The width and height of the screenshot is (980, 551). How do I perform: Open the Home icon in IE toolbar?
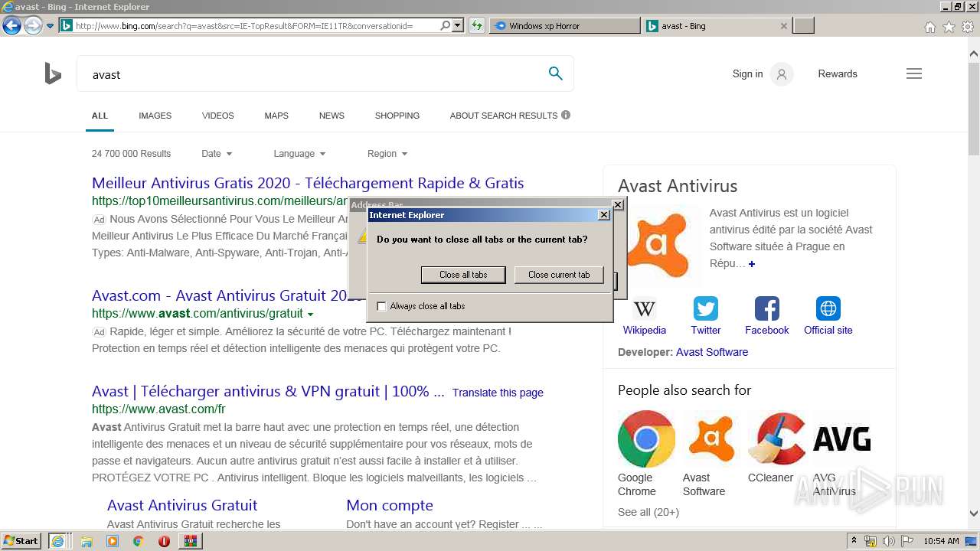[x=929, y=27]
